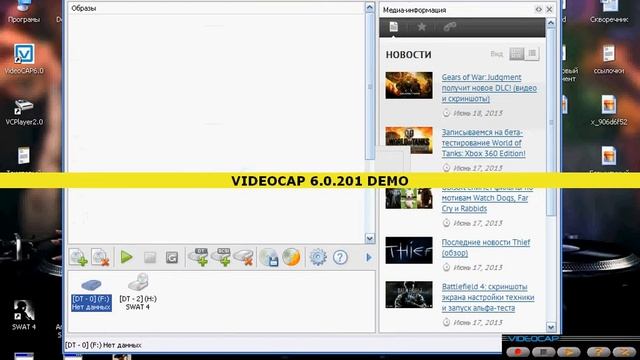The width and height of the screenshot is (640, 360).
Task: Click the Июнь 18, 2013 date
Action: 478,113
